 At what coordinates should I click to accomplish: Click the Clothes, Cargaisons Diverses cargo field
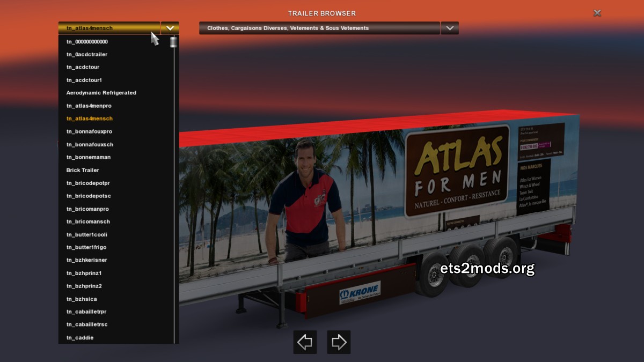click(x=319, y=28)
